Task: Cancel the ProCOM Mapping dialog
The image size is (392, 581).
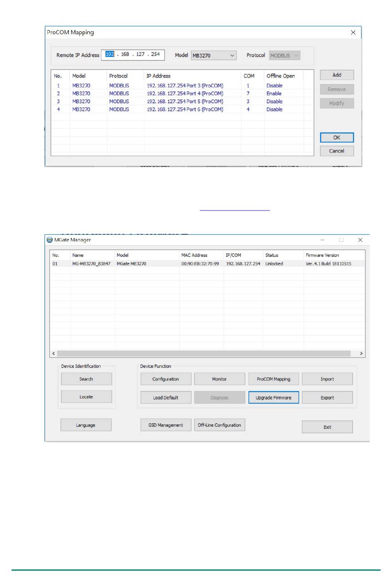Action: [x=337, y=151]
